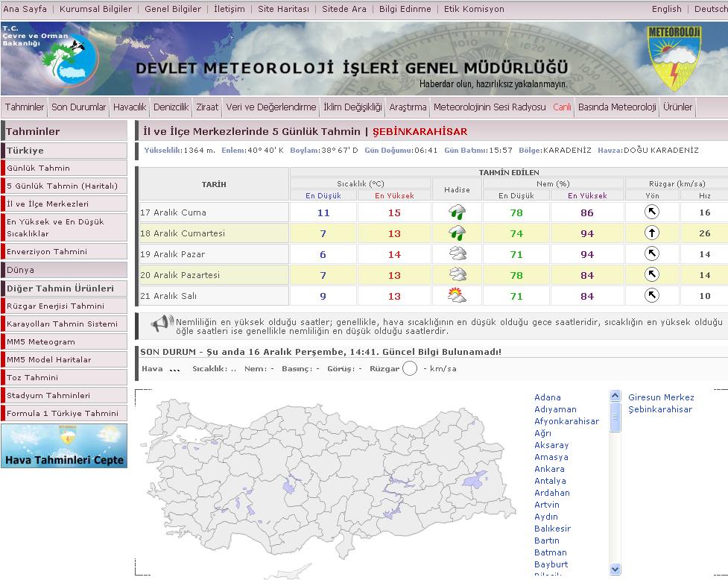Open the Araştırma menu

tap(408, 107)
